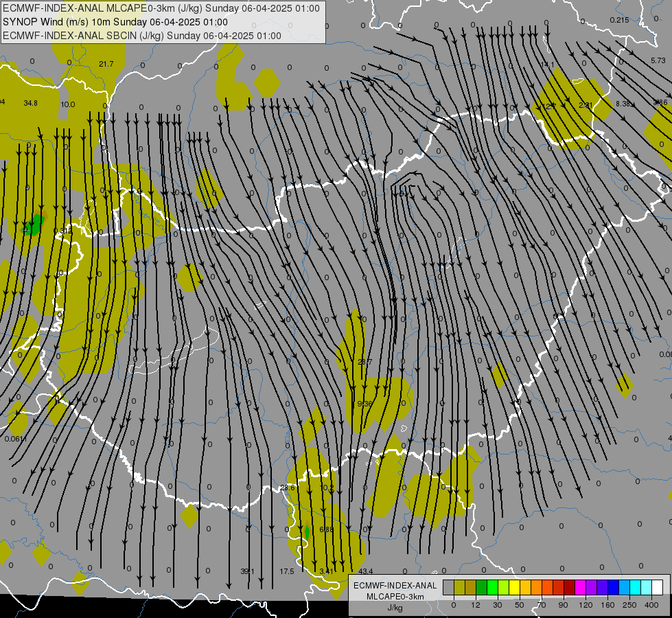Click the legend tick label '250'
Screen dimensions: 672x618
629,605
